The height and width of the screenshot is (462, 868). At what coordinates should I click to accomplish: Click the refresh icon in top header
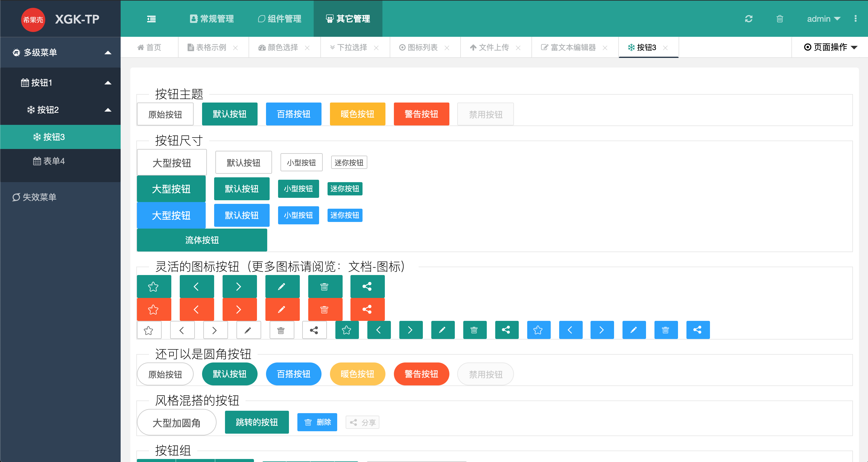[748, 19]
